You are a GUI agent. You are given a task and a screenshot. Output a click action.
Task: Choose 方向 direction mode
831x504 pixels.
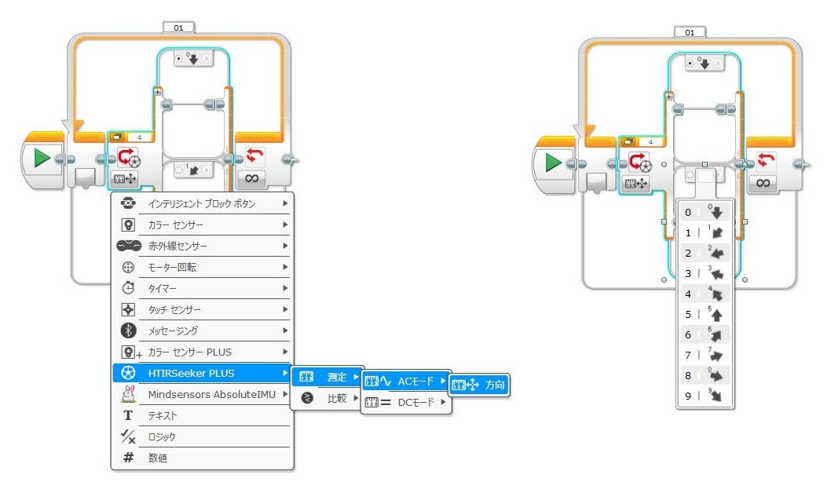click(x=479, y=385)
